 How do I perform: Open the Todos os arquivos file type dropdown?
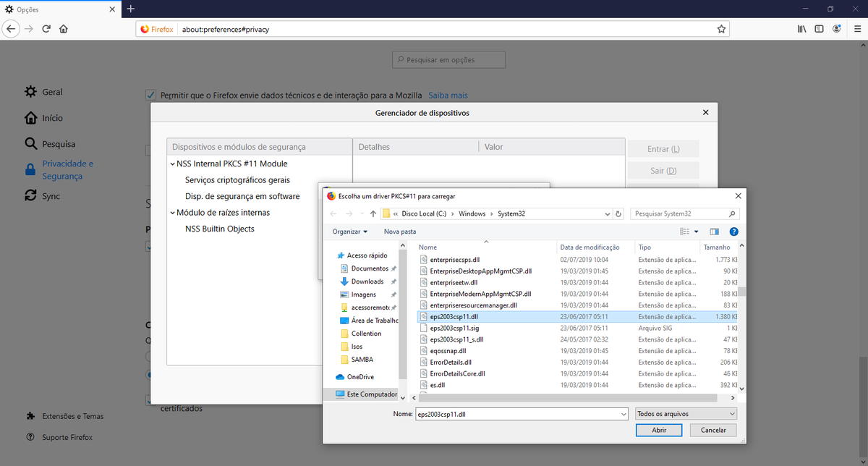coord(685,414)
